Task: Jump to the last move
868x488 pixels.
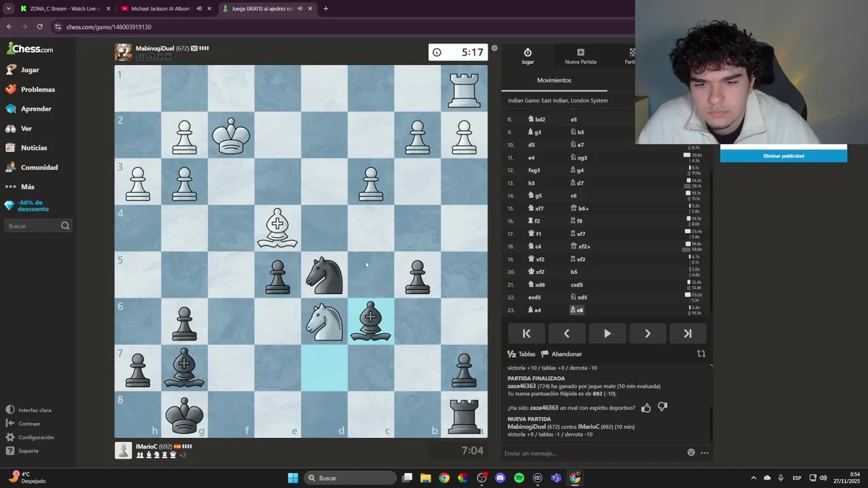Action: [x=688, y=333]
